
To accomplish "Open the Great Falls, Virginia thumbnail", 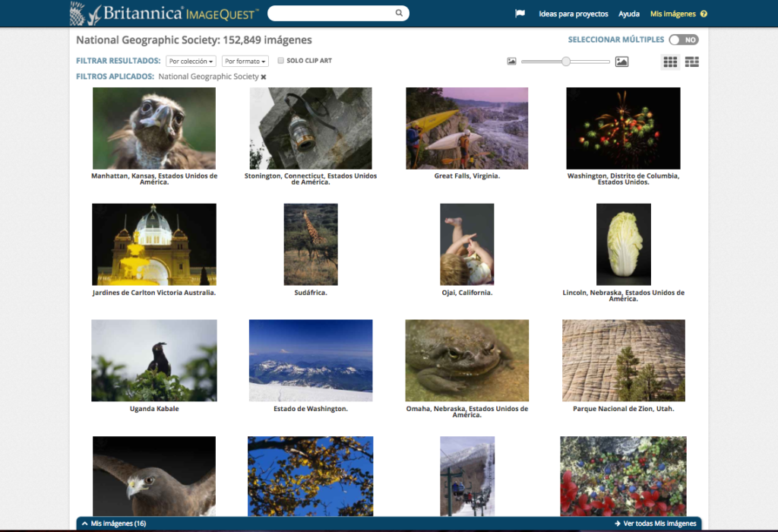I will point(466,128).
